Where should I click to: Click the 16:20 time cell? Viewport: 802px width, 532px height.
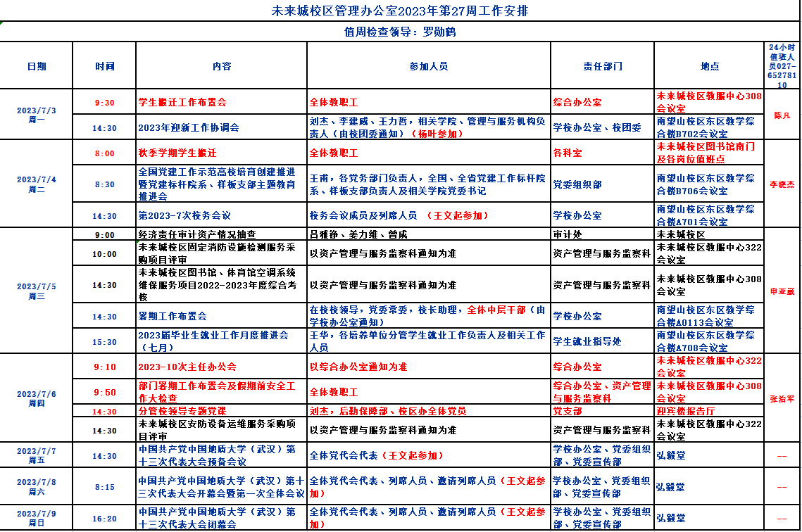tap(104, 518)
